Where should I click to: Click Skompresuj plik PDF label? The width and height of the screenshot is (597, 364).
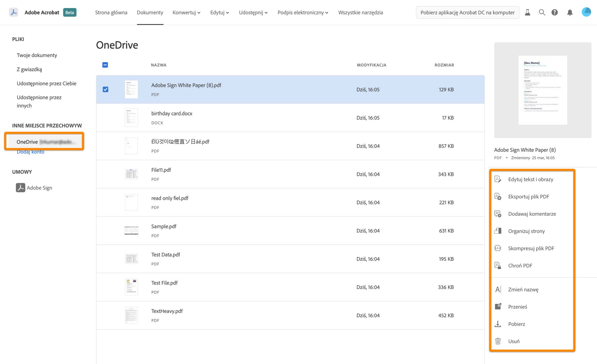pyautogui.click(x=531, y=248)
